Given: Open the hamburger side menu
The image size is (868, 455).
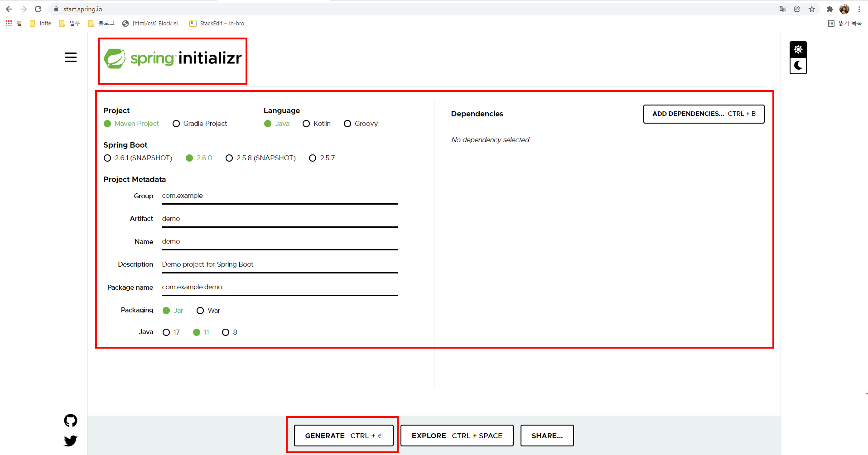Looking at the screenshot, I should [x=71, y=57].
